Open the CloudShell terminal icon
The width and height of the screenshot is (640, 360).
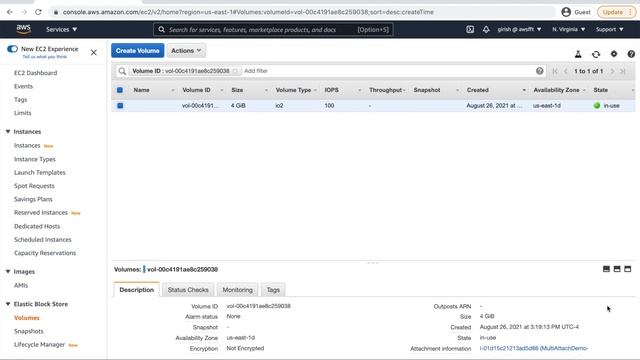(x=470, y=29)
